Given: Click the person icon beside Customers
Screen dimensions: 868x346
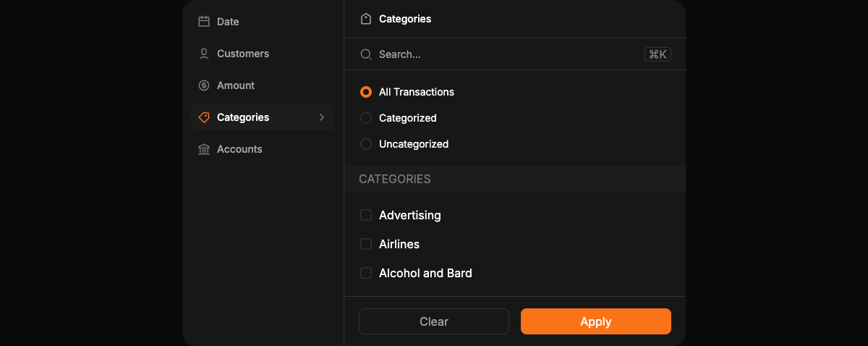Looking at the screenshot, I should point(204,54).
